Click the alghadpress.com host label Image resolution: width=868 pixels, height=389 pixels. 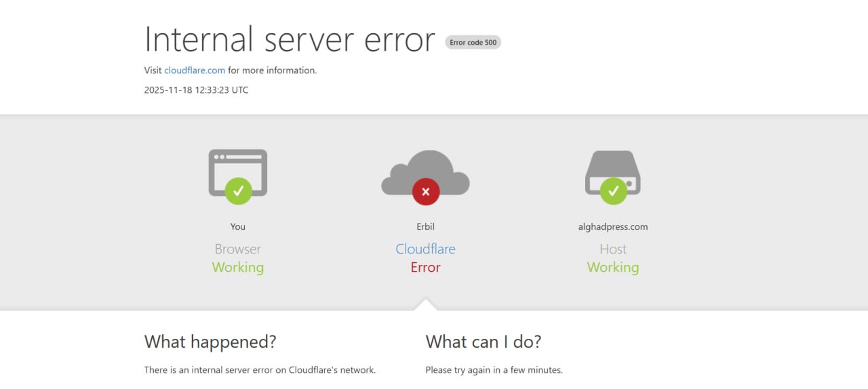tap(613, 227)
